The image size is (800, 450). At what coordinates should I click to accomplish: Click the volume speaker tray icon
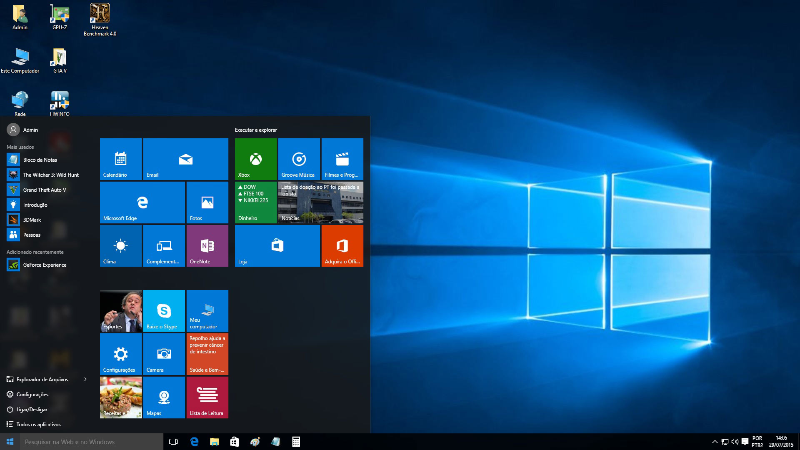pos(735,442)
